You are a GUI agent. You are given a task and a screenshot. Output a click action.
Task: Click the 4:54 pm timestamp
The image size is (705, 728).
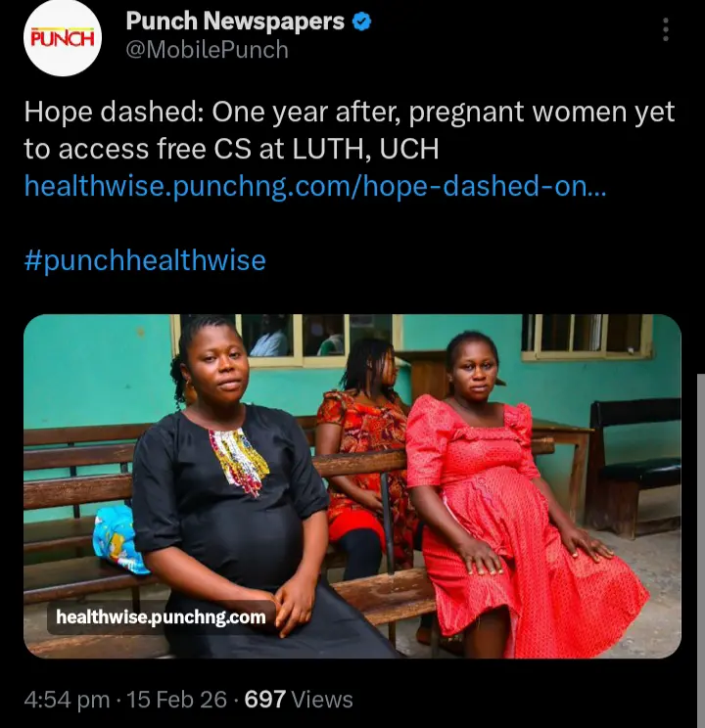click(67, 699)
